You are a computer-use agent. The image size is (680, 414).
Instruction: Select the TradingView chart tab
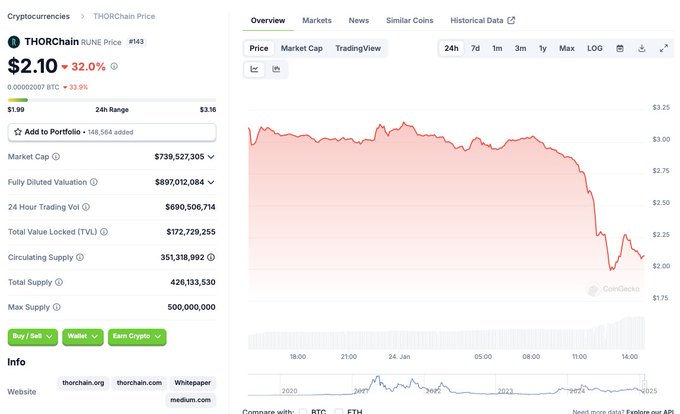(x=358, y=48)
